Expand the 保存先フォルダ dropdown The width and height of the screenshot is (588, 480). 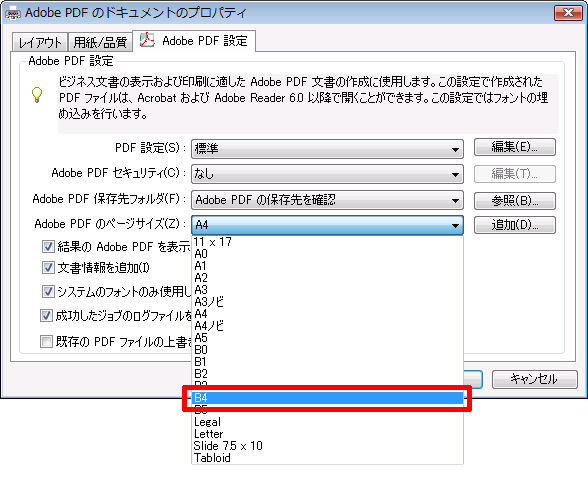click(327, 200)
